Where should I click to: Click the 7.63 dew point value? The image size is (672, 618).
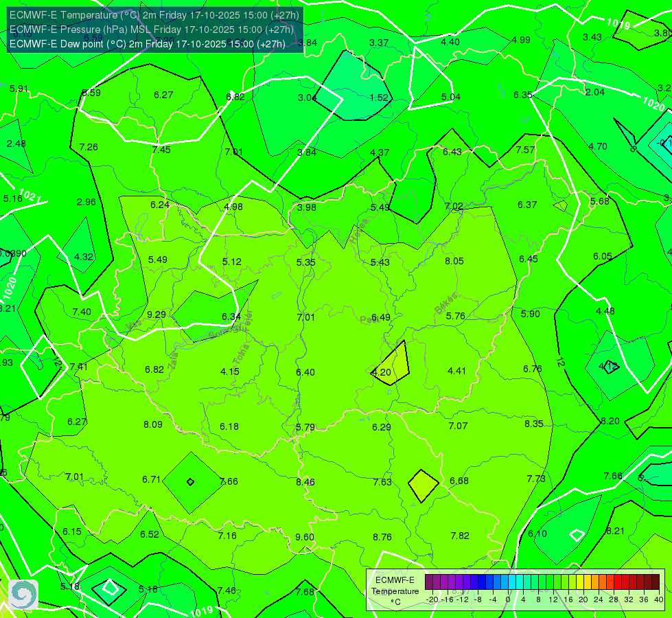tap(382, 482)
